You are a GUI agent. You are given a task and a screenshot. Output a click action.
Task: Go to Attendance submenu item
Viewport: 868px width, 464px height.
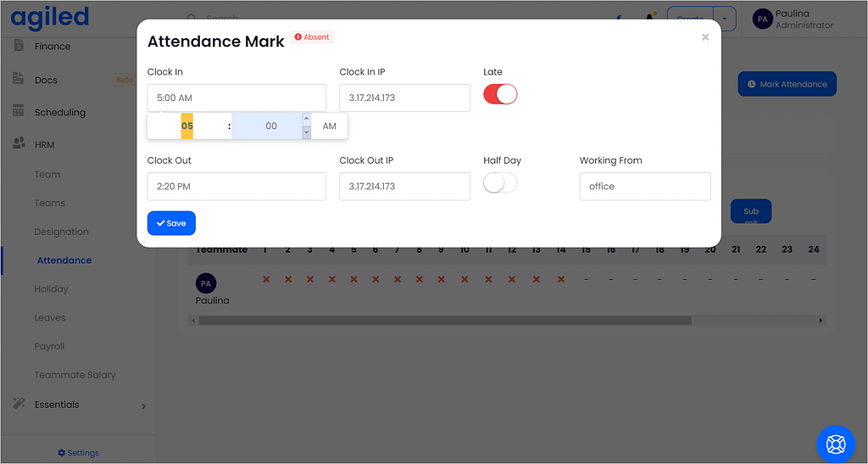pos(64,260)
